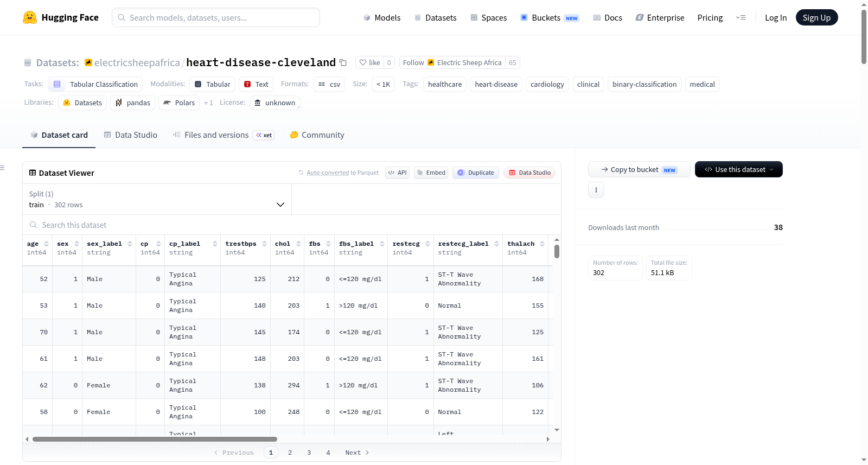Select the cardiology tag
Screen dimensions: 868x465
tap(547, 84)
